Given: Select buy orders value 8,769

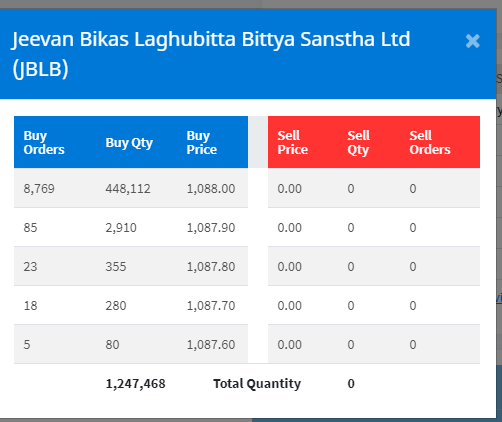Looking at the screenshot, I should (39, 189).
